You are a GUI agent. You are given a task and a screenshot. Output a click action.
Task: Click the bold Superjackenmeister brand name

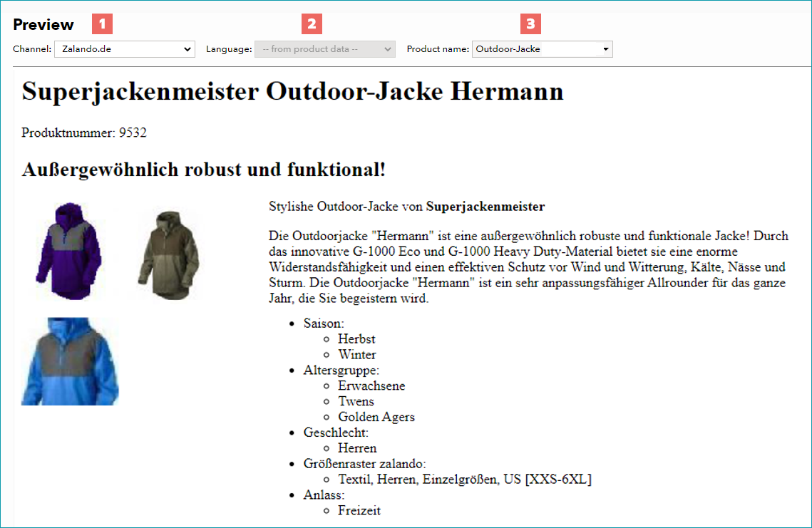pyautogui.click(x=485, y=207)
